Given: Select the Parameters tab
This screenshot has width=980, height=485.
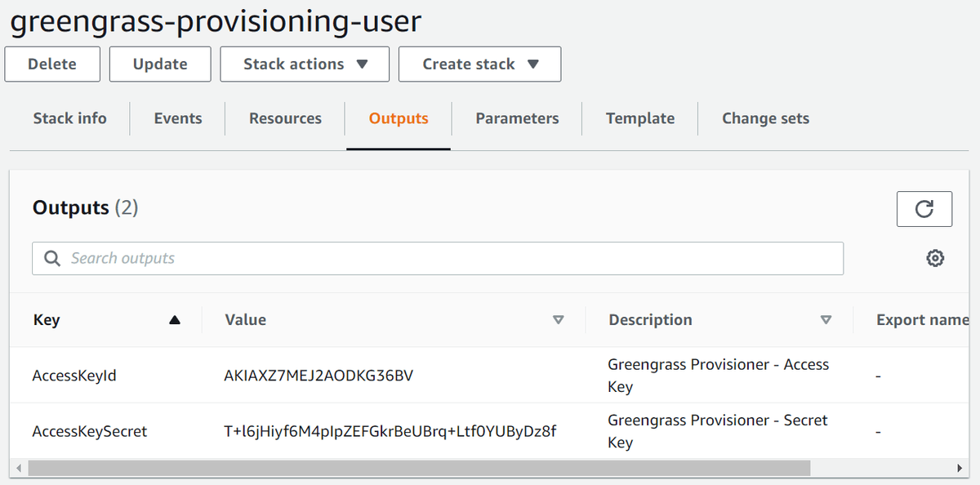Looking at the screenshot, I should pyautogui.click(x=516, y=118).
